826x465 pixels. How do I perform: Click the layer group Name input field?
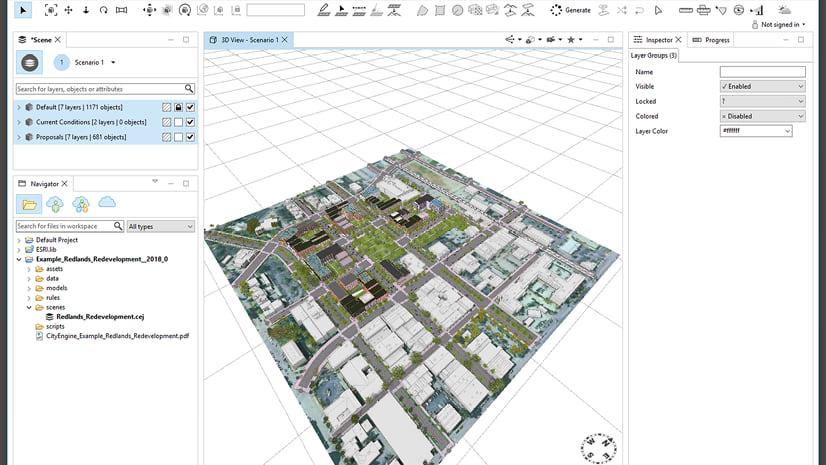tap(762, 72)
